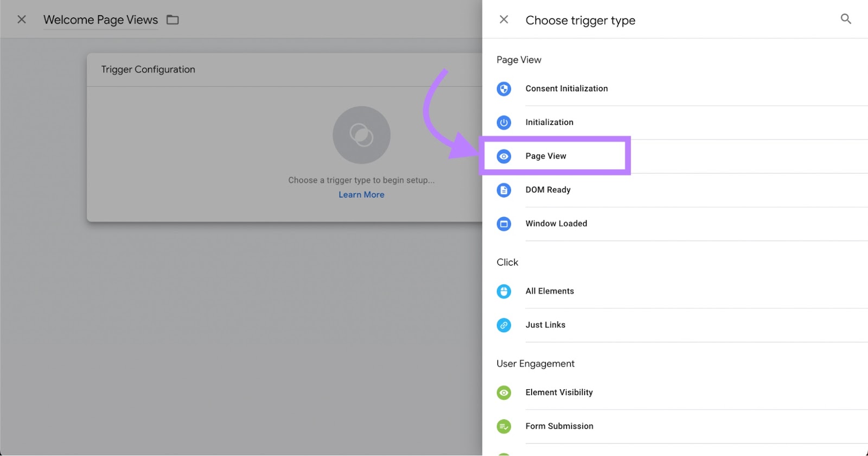Click the Window Loaded icon
The height and width of the screenshot is (456, 868).
[x=503, y=224]
